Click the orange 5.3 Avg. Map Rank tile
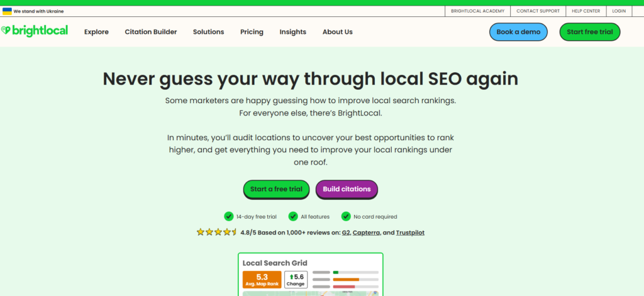 262,280
